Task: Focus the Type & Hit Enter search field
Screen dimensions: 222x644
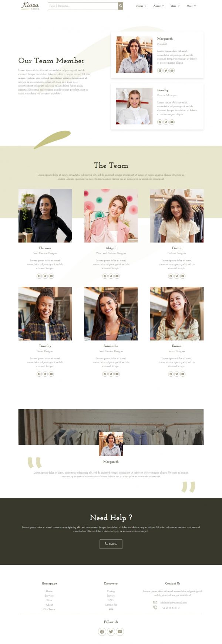Action: 83,6
